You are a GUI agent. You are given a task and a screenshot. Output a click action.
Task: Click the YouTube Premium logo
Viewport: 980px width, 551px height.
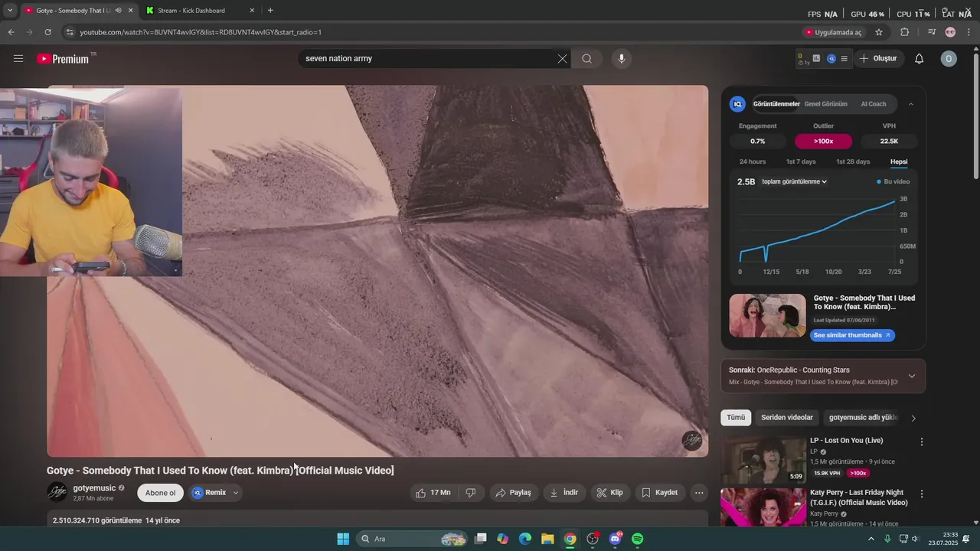(x=64, y=59)
